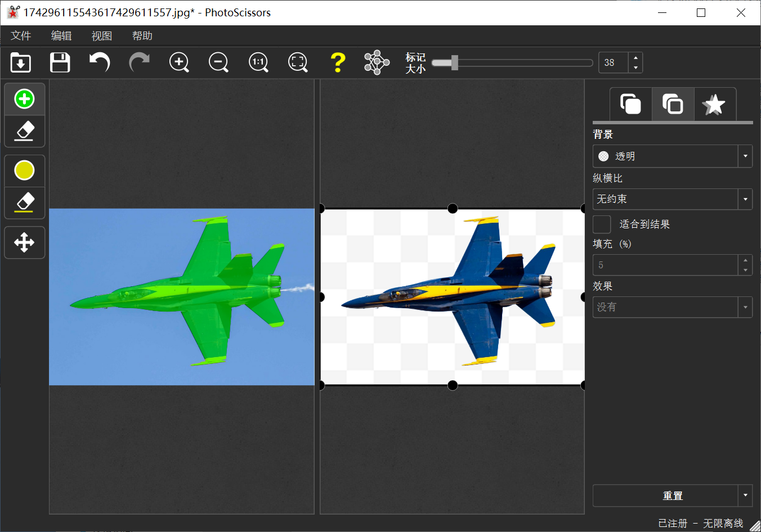Fit the image to the window
The image size is (761, 532).
pyautogui.click(x=298, y=62)
